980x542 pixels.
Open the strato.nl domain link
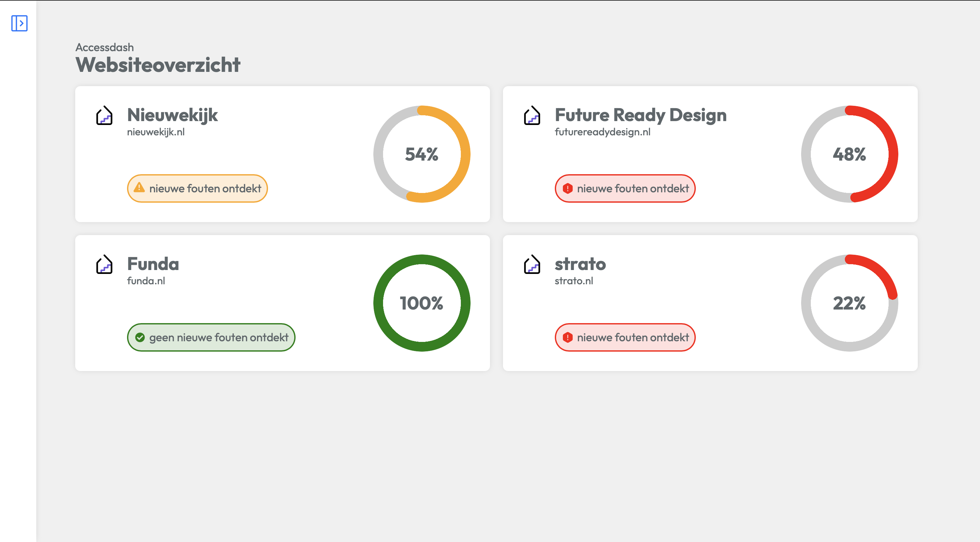pos(574,281)
